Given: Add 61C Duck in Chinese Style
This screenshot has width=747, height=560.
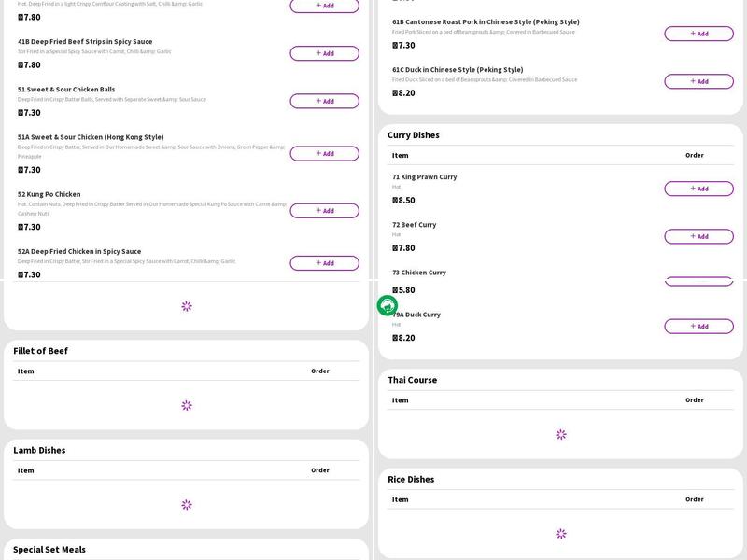Looking at the screenshot, I should point(698,81).
